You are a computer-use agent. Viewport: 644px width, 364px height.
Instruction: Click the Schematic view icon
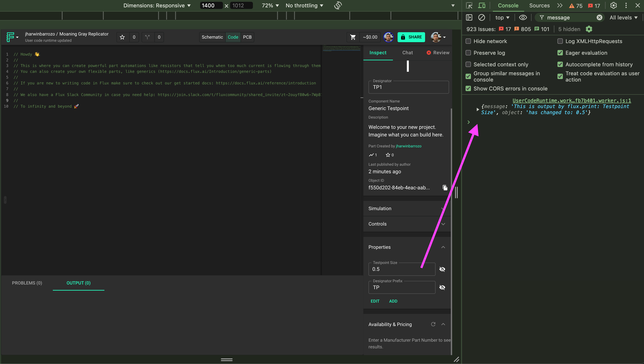tap(212, 37)
